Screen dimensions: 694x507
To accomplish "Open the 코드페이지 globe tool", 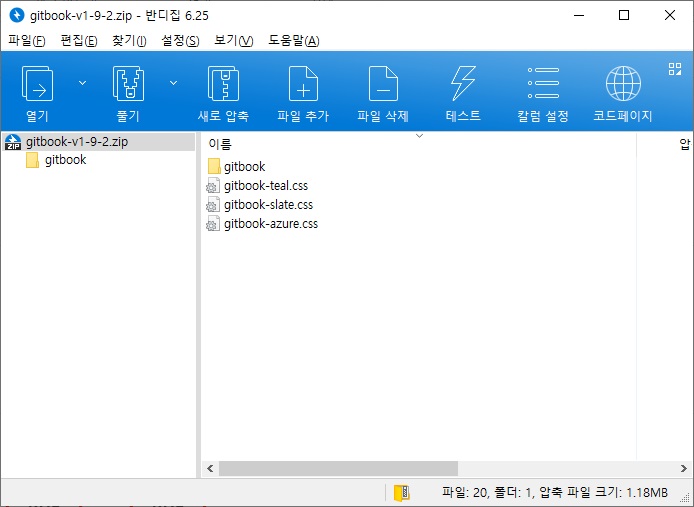I will (623, 83).
